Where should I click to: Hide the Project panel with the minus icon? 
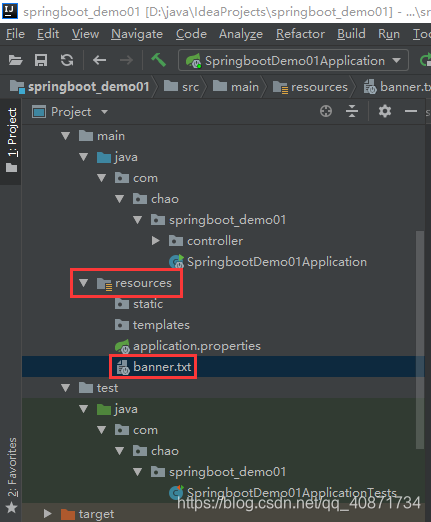[411, 111]
